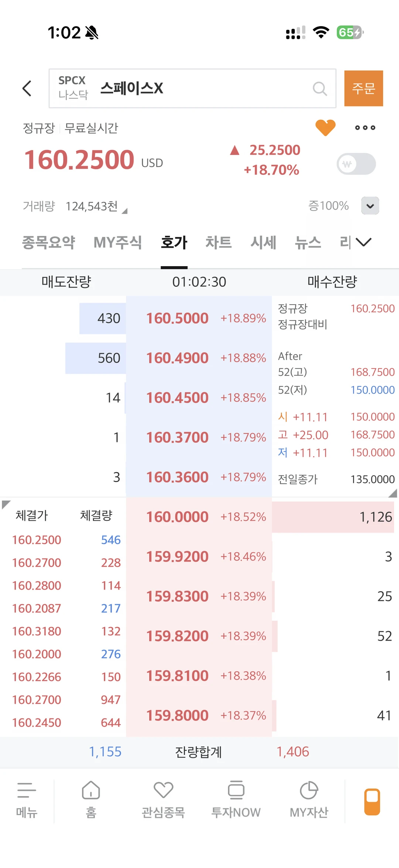The image size is (399, 868).
Task: Tap the orange phone icon button
Action: point(372,802)
